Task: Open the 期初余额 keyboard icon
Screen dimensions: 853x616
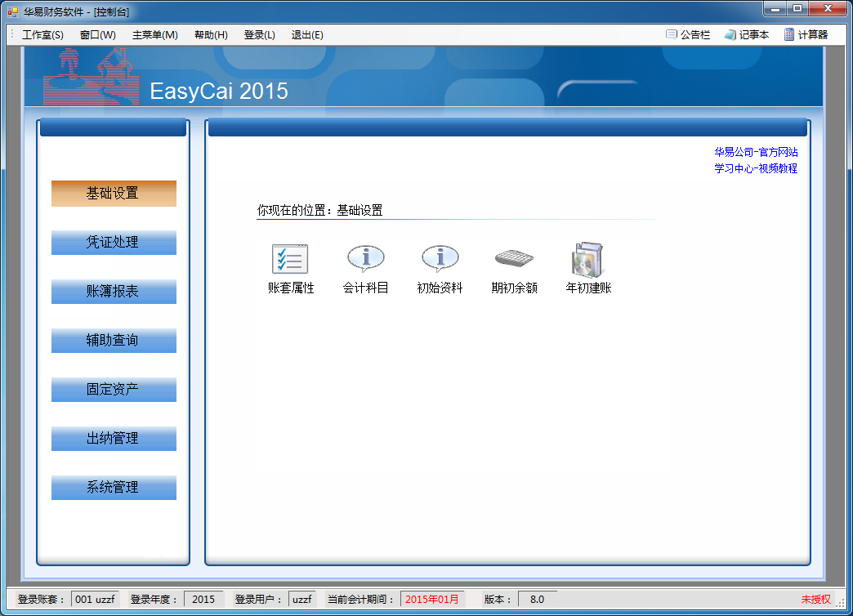Action: pyautogui.click(x=514, y=258)
